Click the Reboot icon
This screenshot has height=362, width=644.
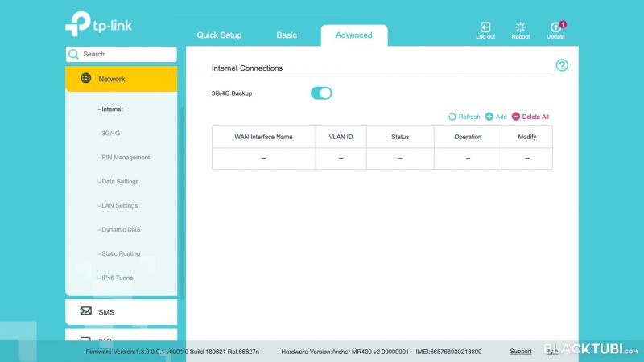(520, 27)
